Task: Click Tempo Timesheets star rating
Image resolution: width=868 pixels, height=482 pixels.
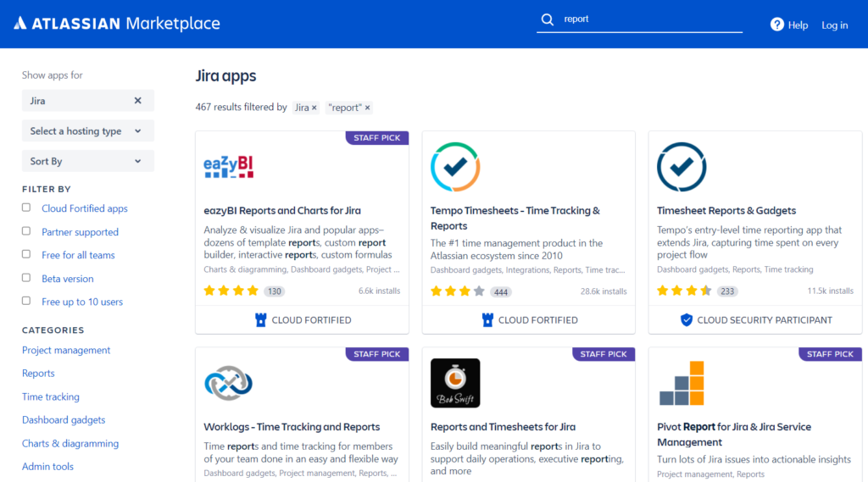Action: click(458, 291)
